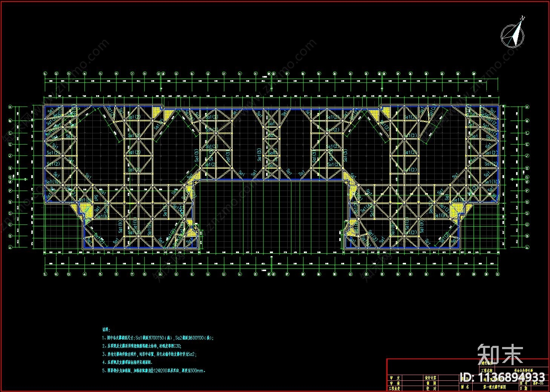Image resolution: width=550 pixels, height=392 pixels.
Task: Click the '审 定' cell in title block
Action: [x=395, y=378]
